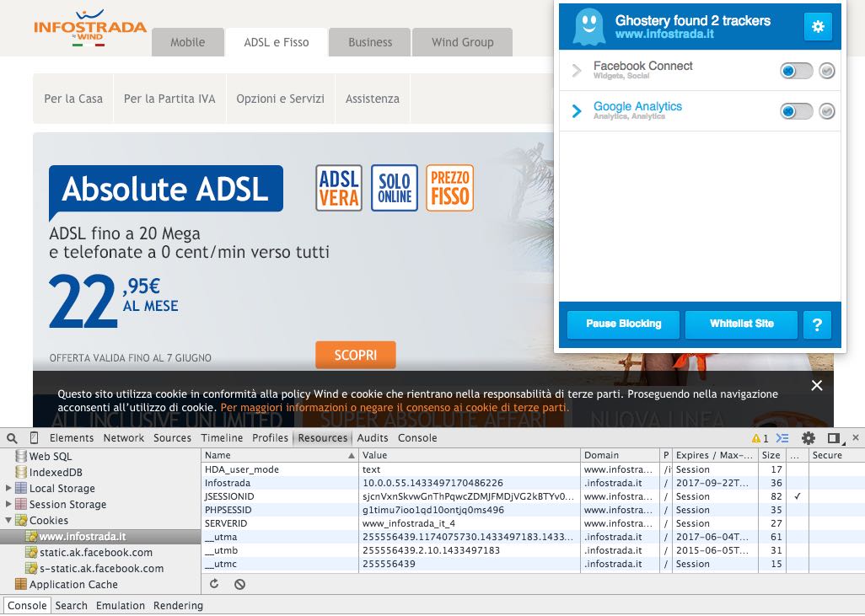Open the Rendering drawer tab
Screen dimensions: 865x616
click(178, 606)
